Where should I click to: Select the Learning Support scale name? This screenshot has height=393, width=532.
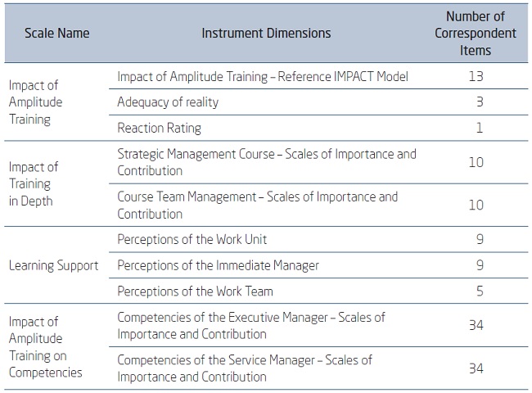[x=53, y=265]
